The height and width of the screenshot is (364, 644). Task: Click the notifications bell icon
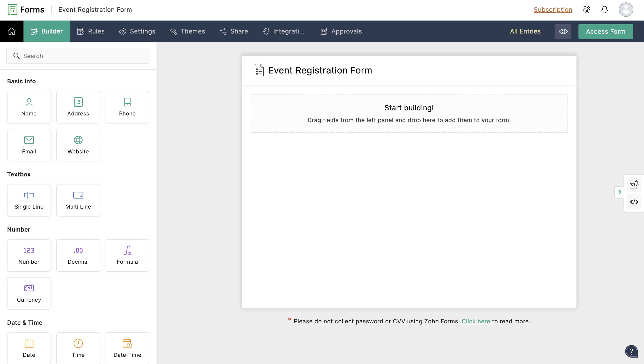coord(604,10)
